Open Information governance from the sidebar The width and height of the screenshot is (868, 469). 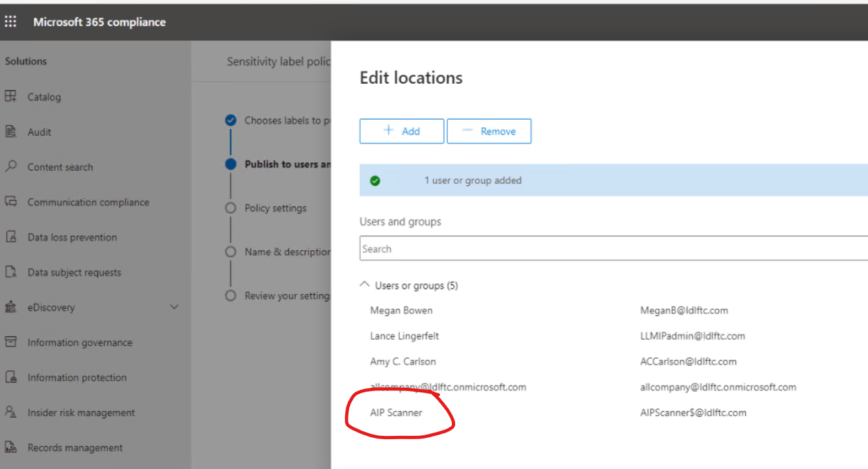point(10,342)
